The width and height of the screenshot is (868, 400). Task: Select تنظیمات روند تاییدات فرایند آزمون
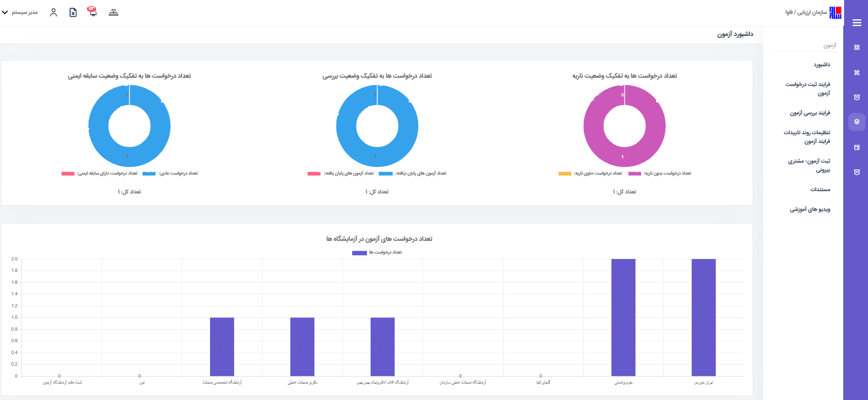click(807, 137)
